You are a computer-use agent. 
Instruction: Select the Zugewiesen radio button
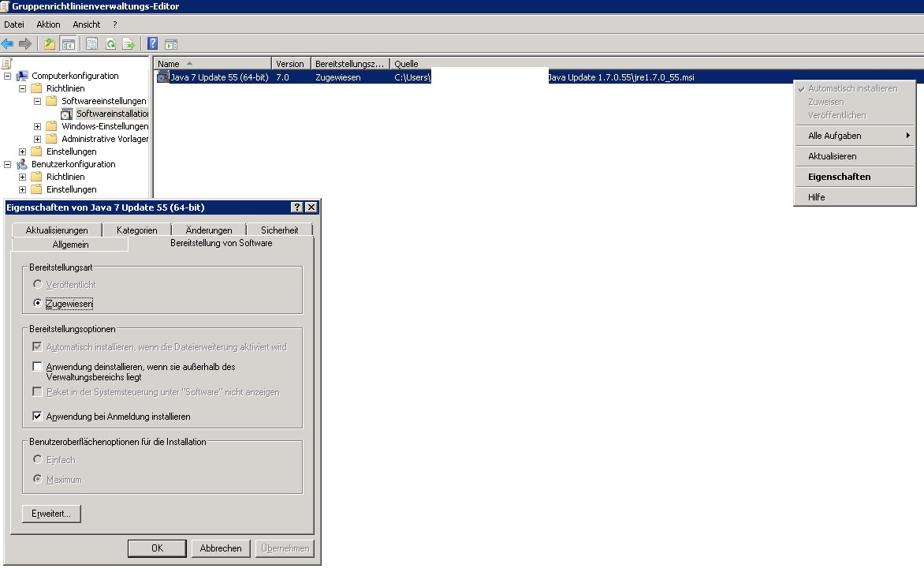pyautogui.click(x=38, y=303)
